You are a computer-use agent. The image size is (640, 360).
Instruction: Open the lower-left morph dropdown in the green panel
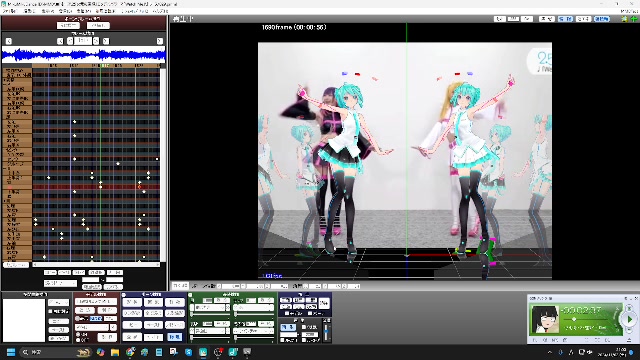pos(210,331)
